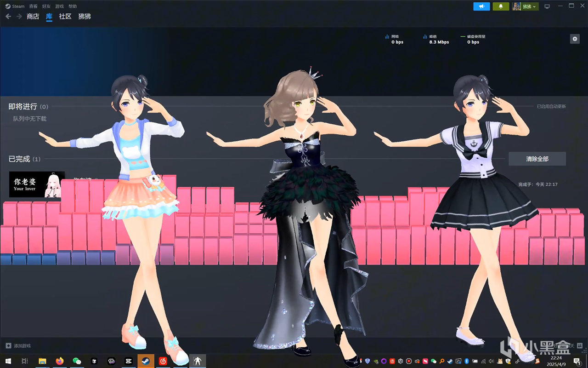This screenshot has width=588, height=368.
Task: Open the dancing figure app in the taskbar
Action: coord(198,361)
